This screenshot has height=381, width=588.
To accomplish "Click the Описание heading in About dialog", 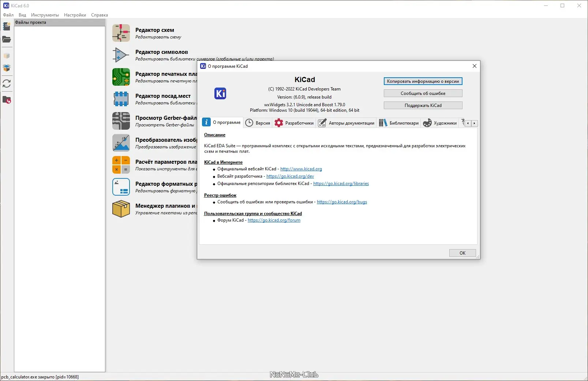I will 215,135.
